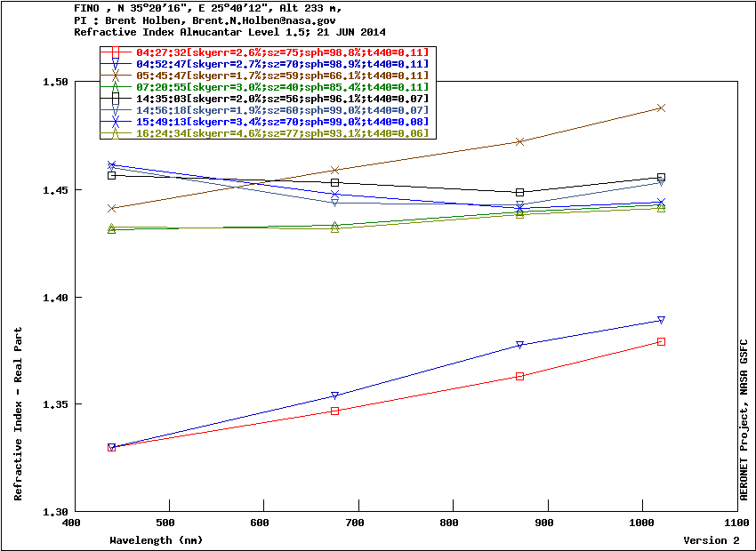Click the blue X legend marker for 15:49:13
The image size is (756, 551).
[117, 121]
